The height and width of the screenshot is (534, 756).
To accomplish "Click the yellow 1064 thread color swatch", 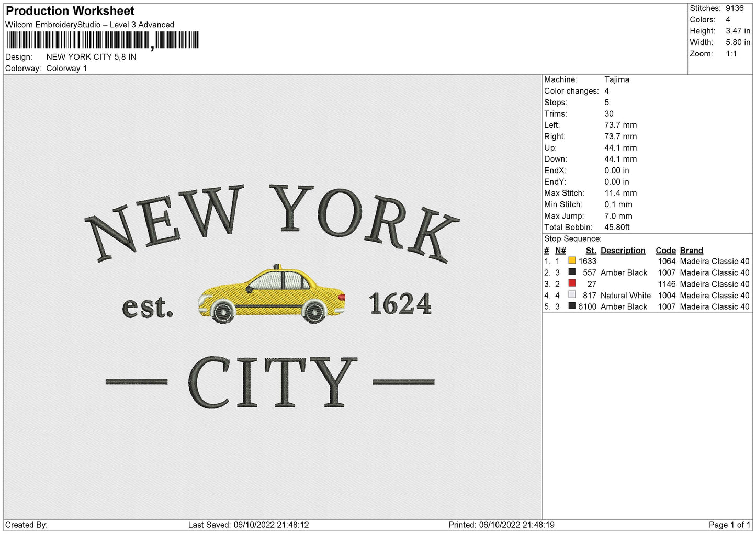I will coord(572,260).
